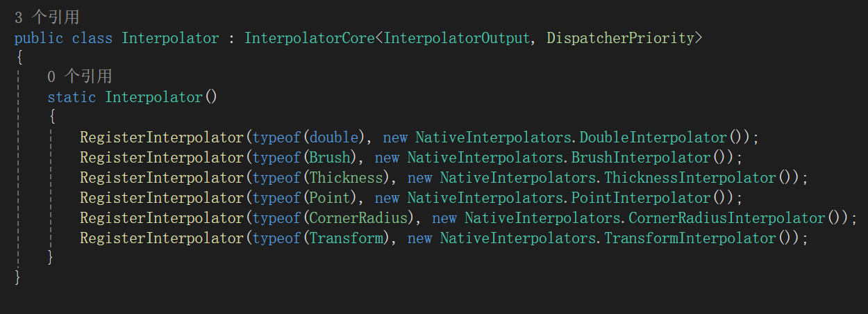Image resolution: width=868 pixels, height=314 pixels.
Task: Click the Point type in typeof
Action: (x=330, y=198)
